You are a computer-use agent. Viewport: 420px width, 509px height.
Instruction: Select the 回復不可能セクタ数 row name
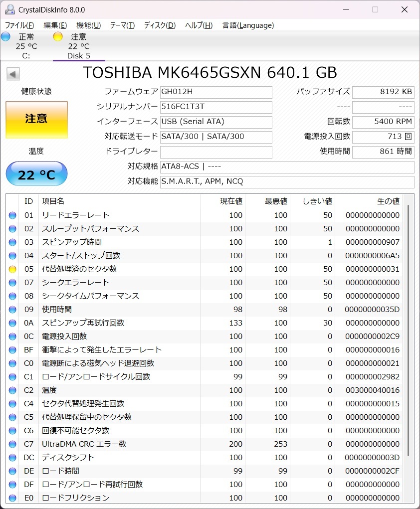[75, 431]
